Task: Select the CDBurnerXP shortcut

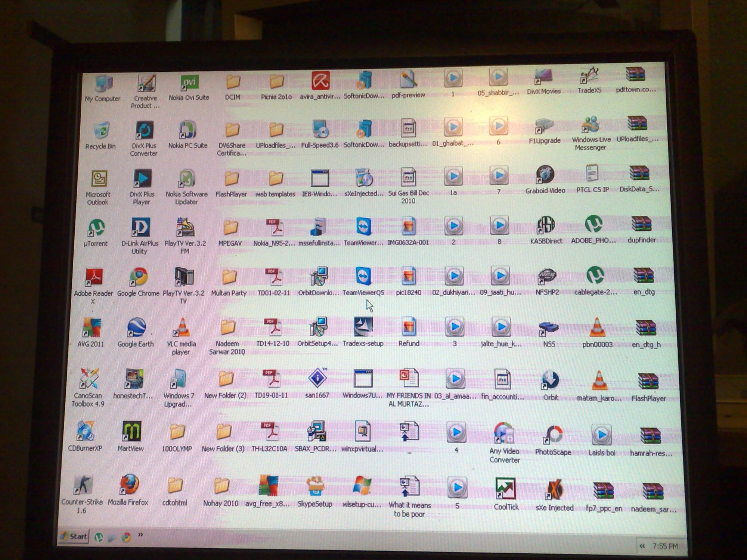Action: click(x=85, y=432)
